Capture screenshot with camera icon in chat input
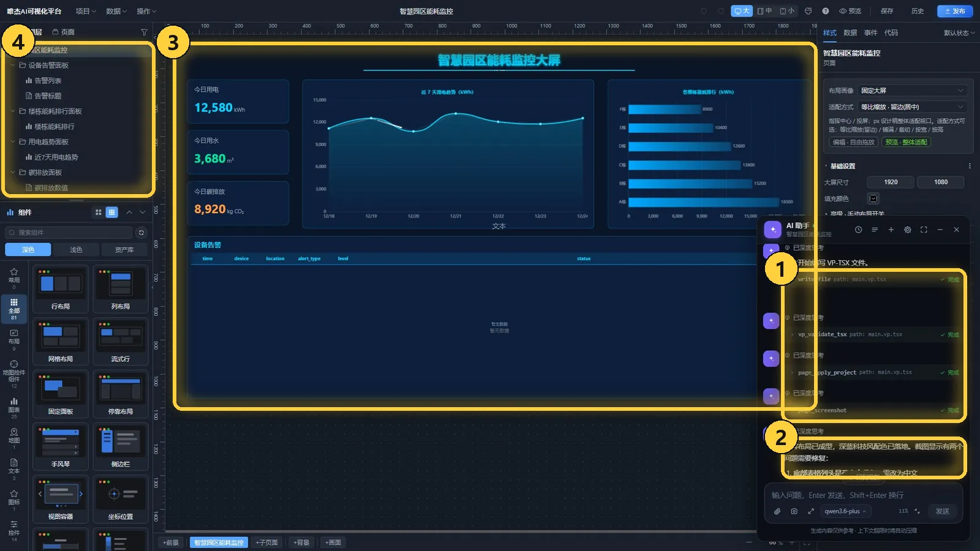Viewport: 980px width, 551px height. [794, 511]
